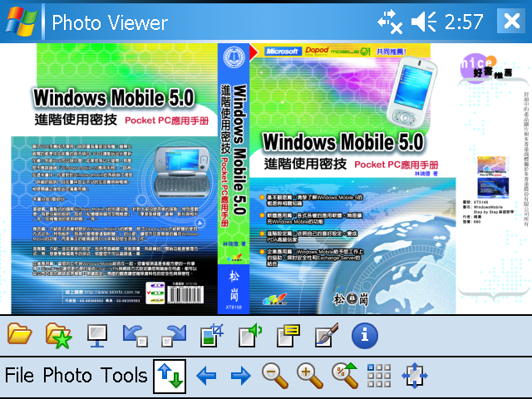Image resolution: width=532 pixels, height=399 pixels.
Task: Open the Tools menu
Action: click(124, 375)
